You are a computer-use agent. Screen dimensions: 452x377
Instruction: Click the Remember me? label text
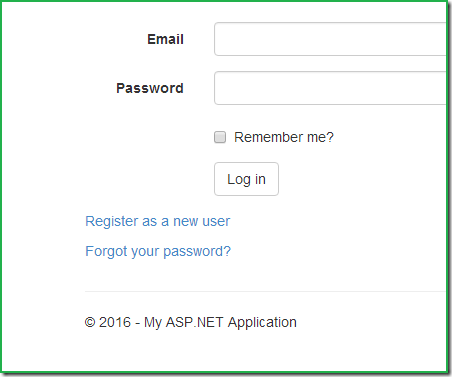click(x=284, y=137)
